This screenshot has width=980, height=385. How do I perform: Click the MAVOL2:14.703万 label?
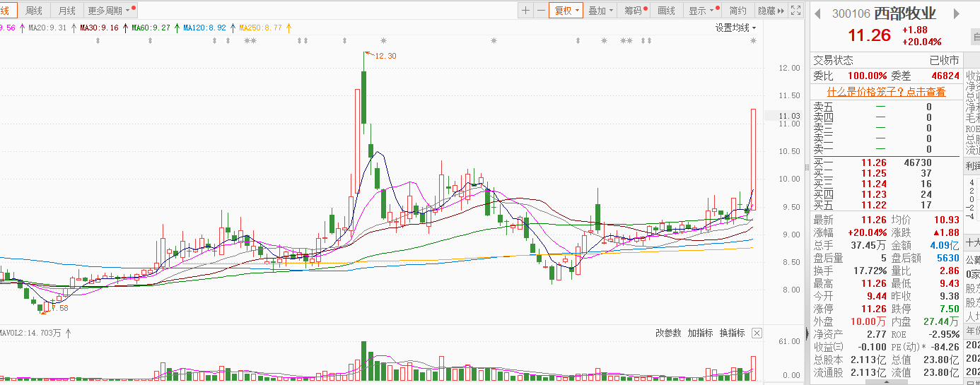click(x=31, y=332)
